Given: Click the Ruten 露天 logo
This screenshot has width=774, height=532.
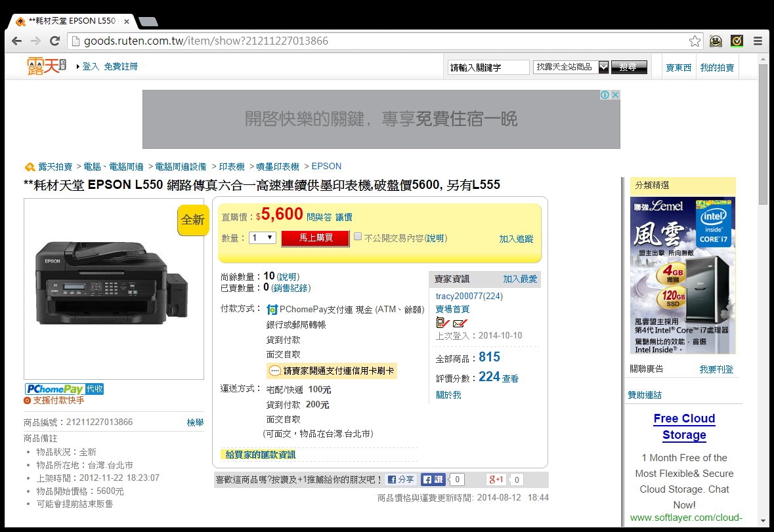Looking at the screenshot, I should tap(47, 66).
